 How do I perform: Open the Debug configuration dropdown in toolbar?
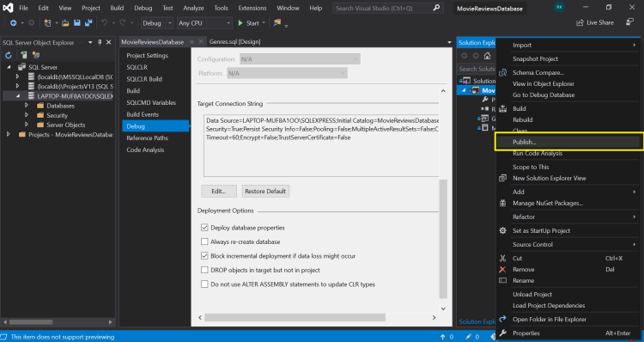pos(157,23)
